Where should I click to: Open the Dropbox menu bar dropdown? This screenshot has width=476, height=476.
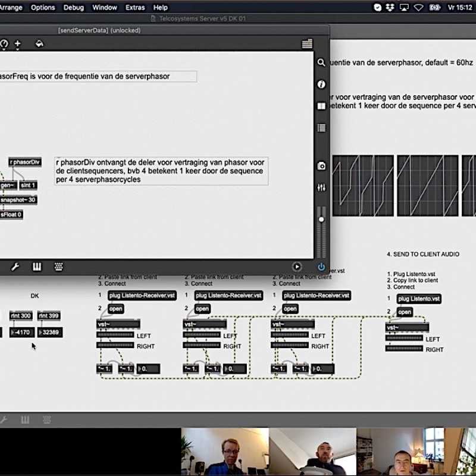(390, 8)
